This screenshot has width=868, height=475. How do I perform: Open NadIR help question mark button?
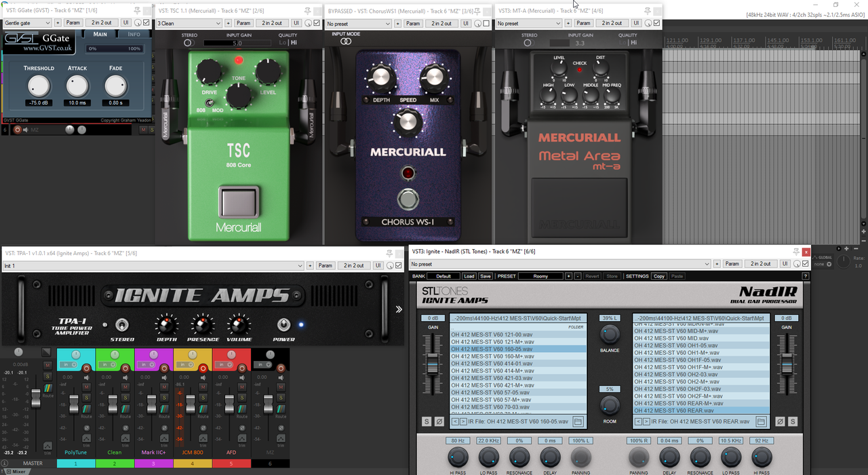[x=806, y=276]
